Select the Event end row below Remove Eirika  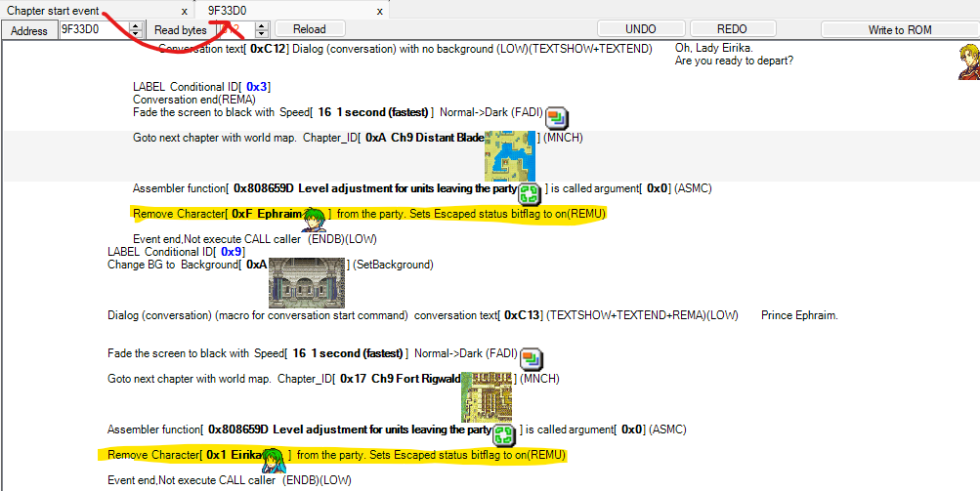230,480
